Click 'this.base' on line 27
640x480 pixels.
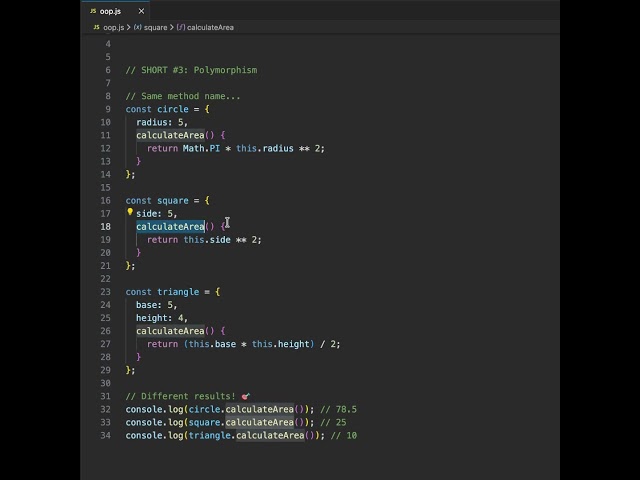pos(212,344)
